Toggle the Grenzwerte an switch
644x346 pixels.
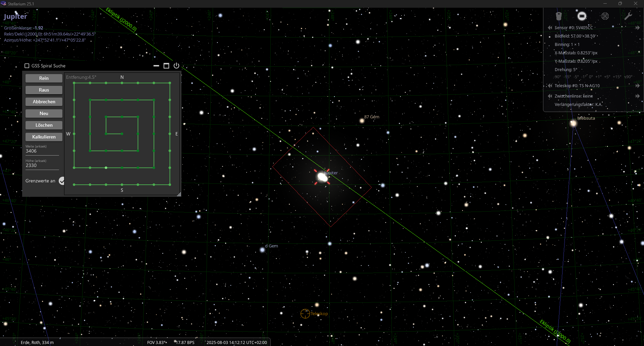pyautogui.click(x=62, y=181)
